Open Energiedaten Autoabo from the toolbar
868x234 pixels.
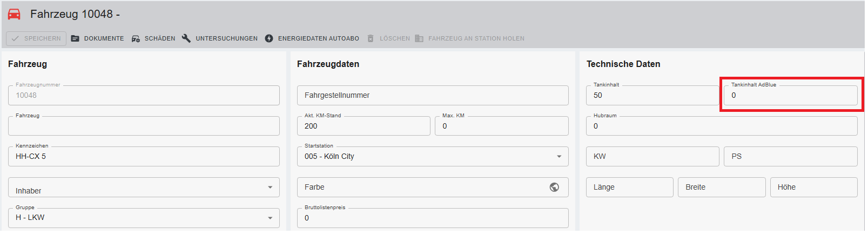312,38
